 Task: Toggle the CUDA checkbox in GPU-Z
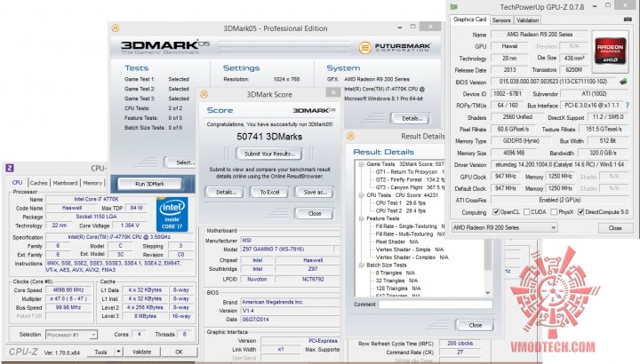click(526, 212)
